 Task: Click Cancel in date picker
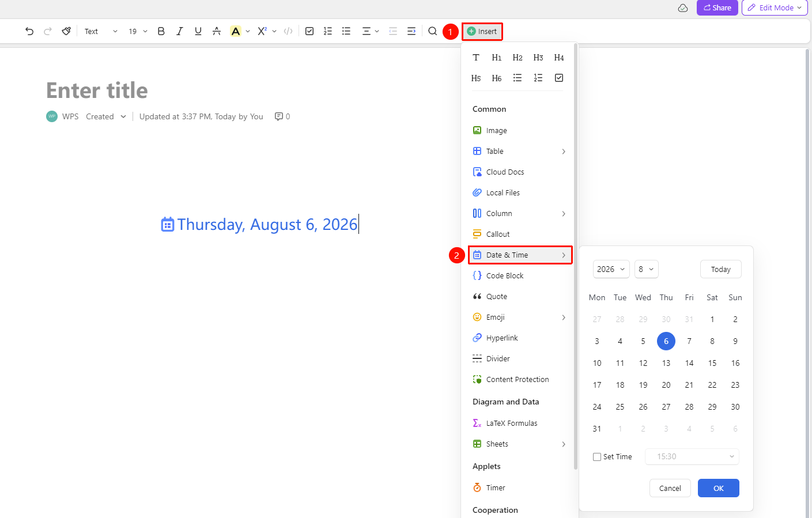[x=670, y=488]
